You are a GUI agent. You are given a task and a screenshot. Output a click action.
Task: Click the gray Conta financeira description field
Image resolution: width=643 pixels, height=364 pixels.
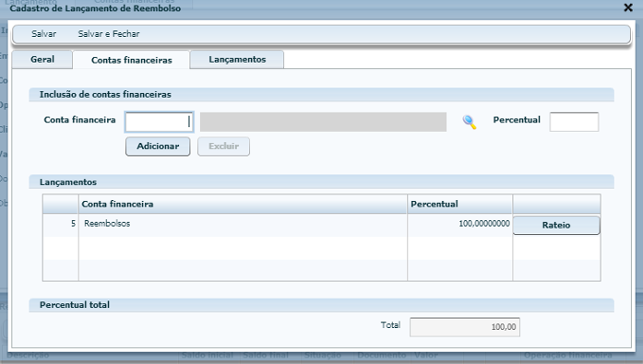323,122
